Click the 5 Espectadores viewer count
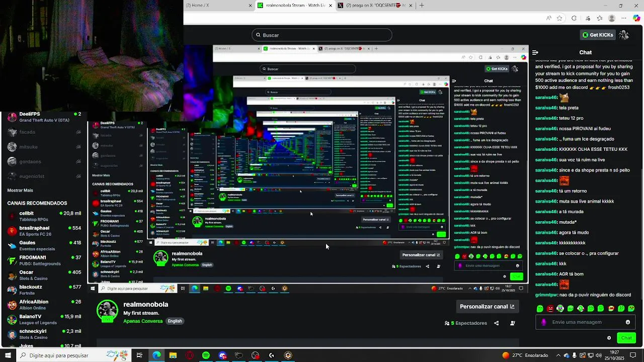Viewport: 644px width, 362px height. point(465,323)
